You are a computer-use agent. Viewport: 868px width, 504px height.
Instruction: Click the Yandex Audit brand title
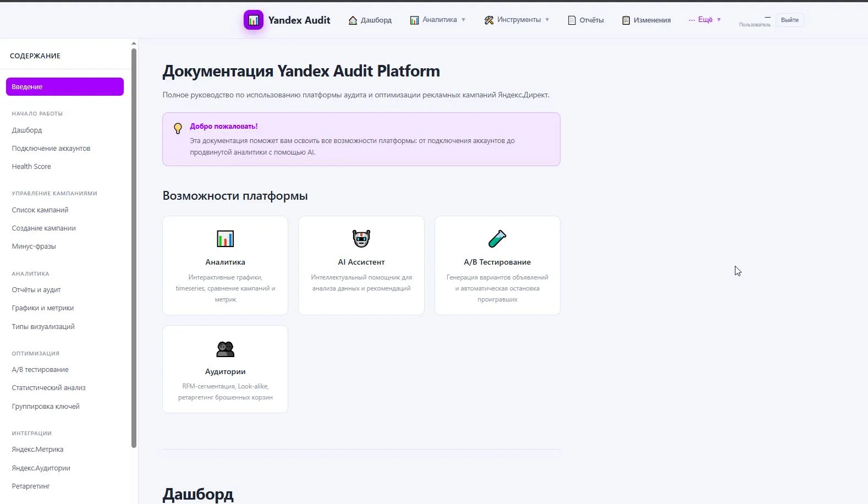299,20
